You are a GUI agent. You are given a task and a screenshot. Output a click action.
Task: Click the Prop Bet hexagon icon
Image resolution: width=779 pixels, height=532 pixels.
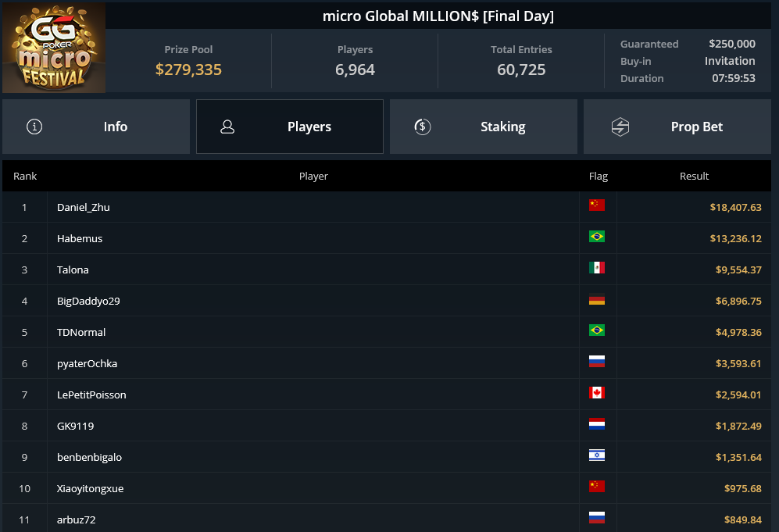tap(620, 127)
